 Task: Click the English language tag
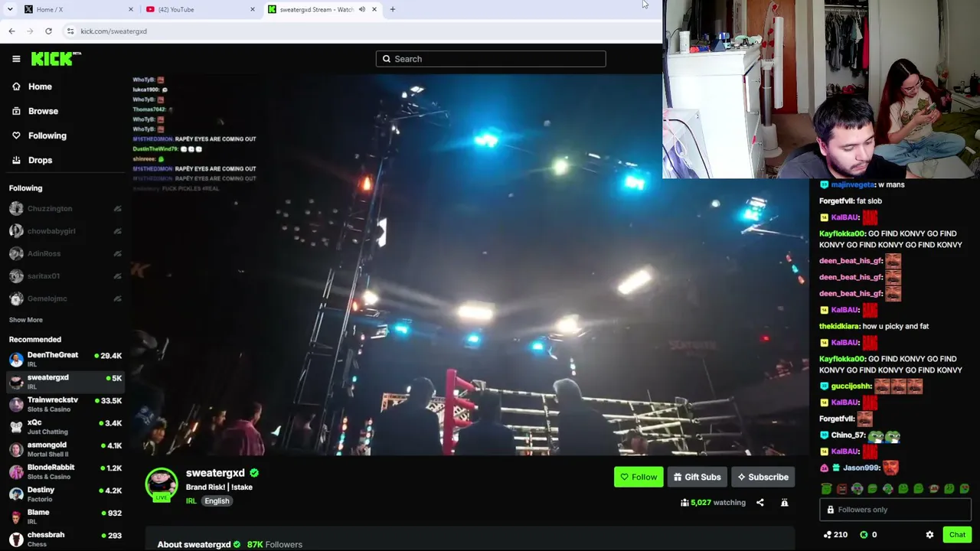click(217, 501)
